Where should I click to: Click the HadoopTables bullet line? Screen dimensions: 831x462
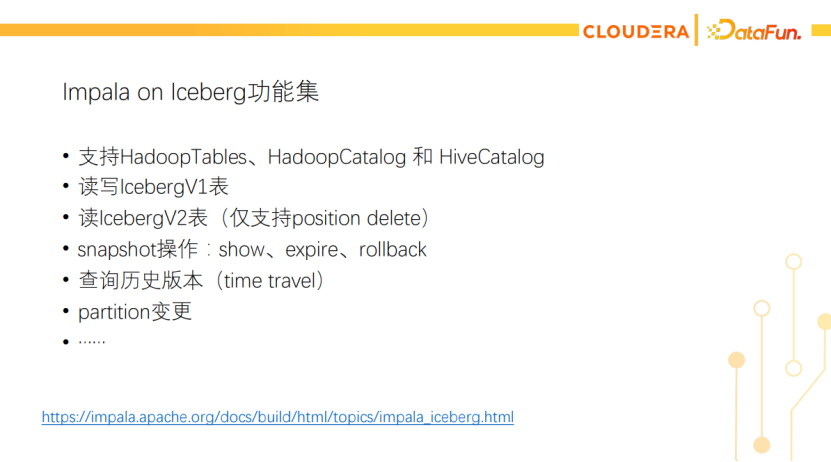[311, 157]
